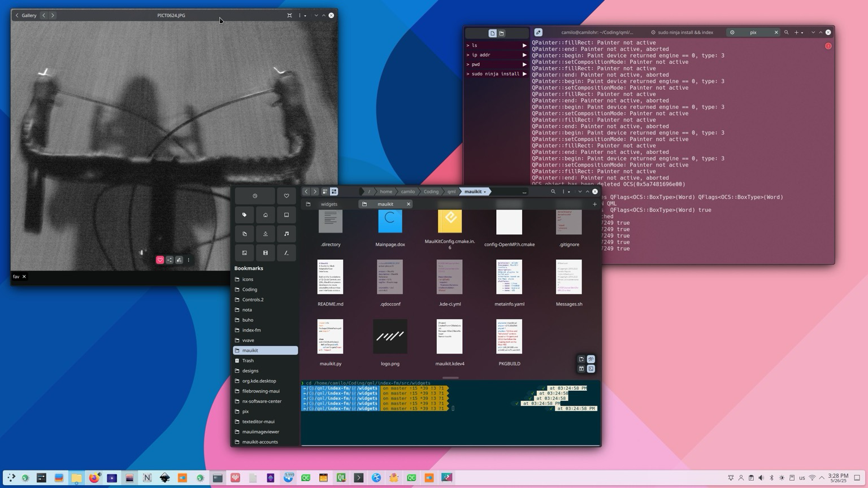
Task: Open Recent files in file manager sidebar
Action: [255, 196]
